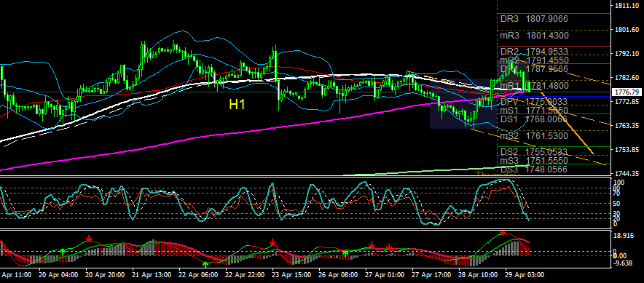The width and height of the screenshot is (644, 283).
Task: Select the DS2 1755.0533 pivot label
Action: (x=534, y=152)
